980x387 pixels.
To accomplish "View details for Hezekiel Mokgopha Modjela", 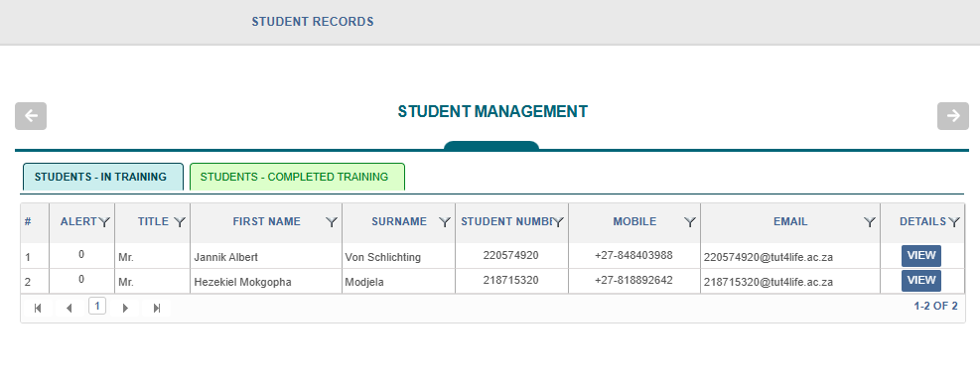I will click(x=920, y=281).
